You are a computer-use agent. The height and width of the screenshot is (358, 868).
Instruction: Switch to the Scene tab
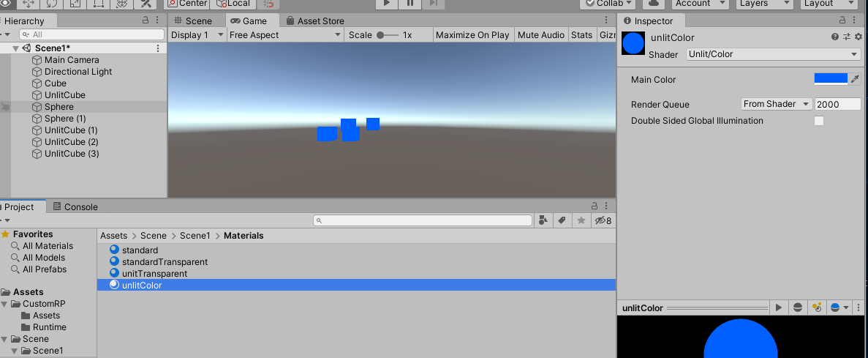[x=193, y=21]
